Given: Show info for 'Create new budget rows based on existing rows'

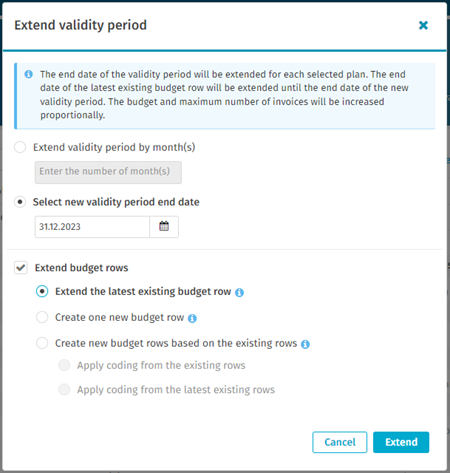Looking at the screenshot, I should (305, 344).
